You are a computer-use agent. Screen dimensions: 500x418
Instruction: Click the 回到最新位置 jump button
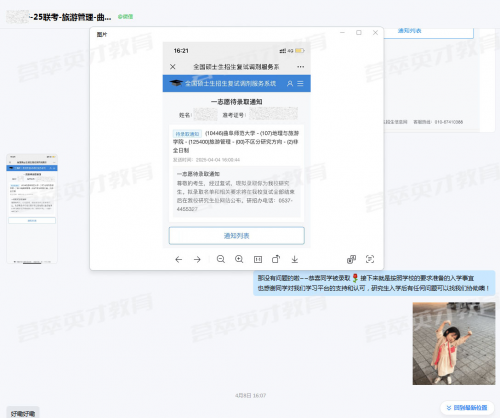click(x=467, y=408)
